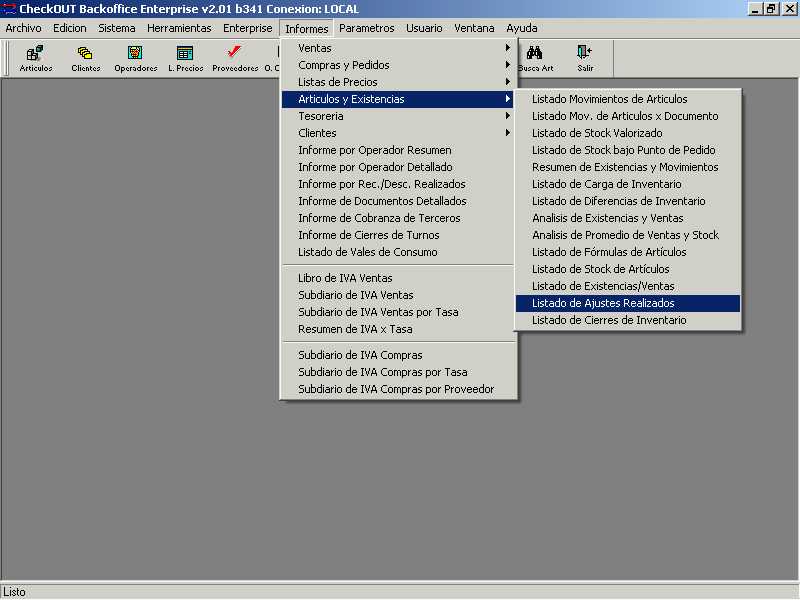Open the Ayuda menu
The height and width of the screenshot is (600, 800).
521,28
